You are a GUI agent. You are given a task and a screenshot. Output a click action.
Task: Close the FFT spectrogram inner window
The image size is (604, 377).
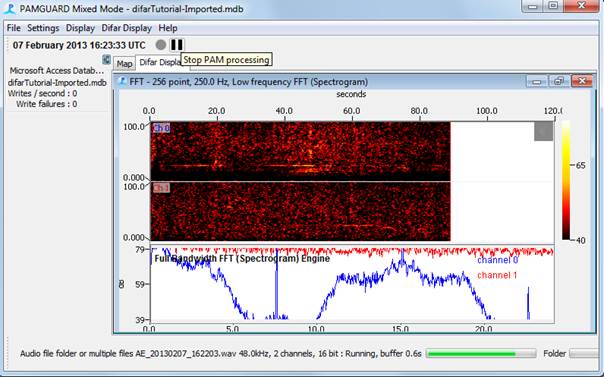[x=582, y=81]
